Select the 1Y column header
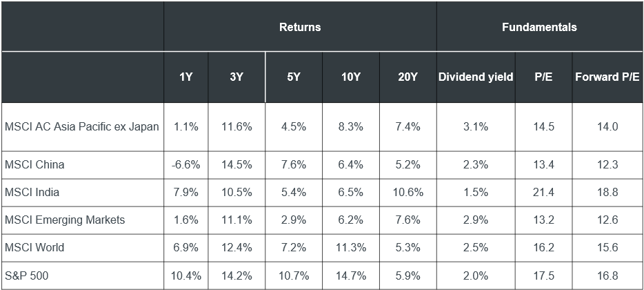The width and height of the screenshot is (644, 290). [x=185, y=77]
